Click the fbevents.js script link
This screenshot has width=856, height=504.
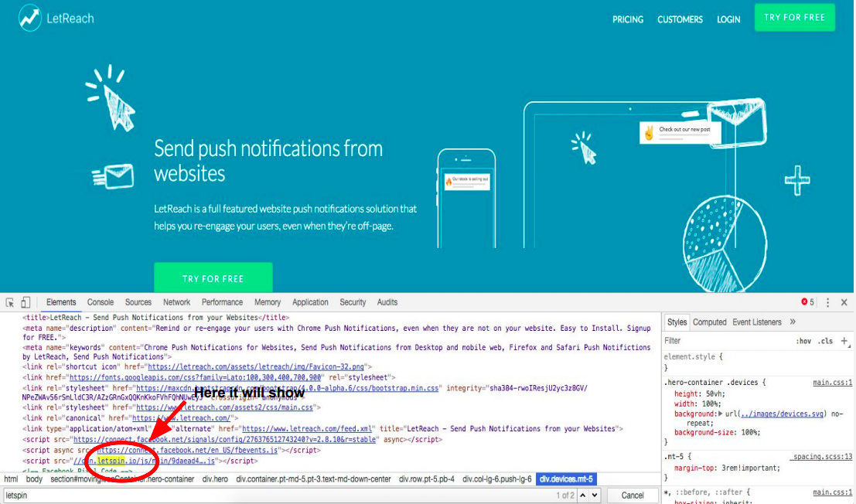point(187,450)
